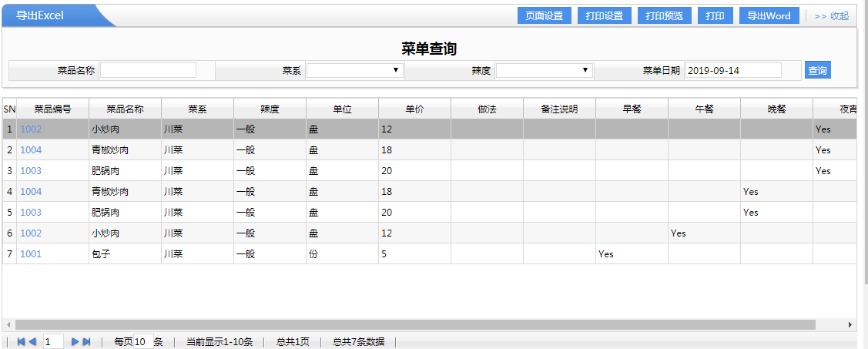Open dish code link 1001 for 包子
The image size is (868, 349).
click(x=31, y=253)
